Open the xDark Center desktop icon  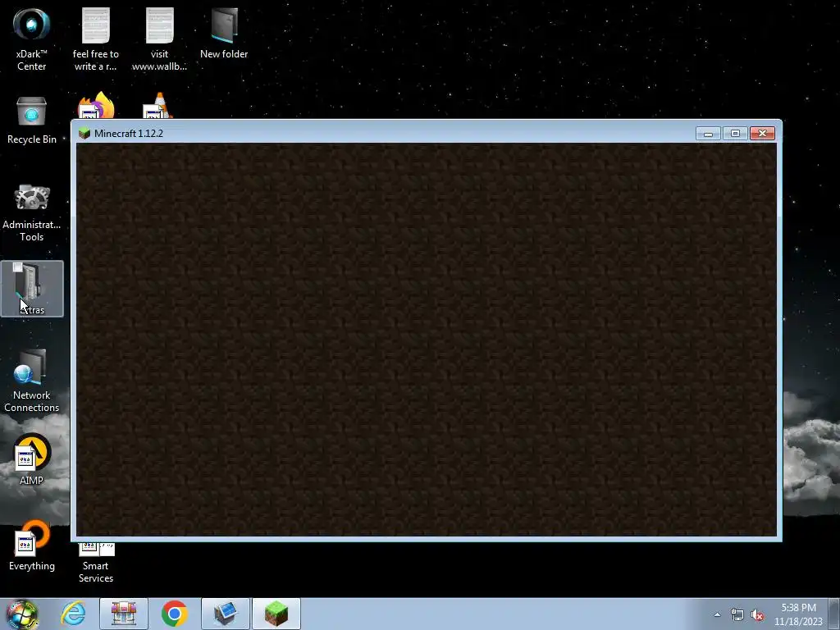[x=32, y=39]
